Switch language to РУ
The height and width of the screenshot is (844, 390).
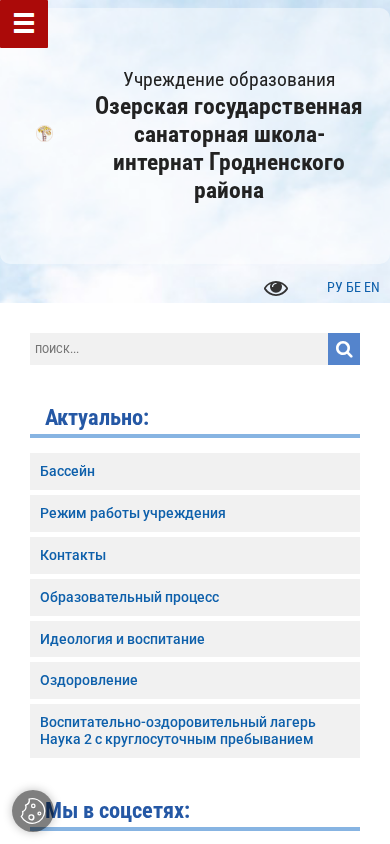[335, 287]
